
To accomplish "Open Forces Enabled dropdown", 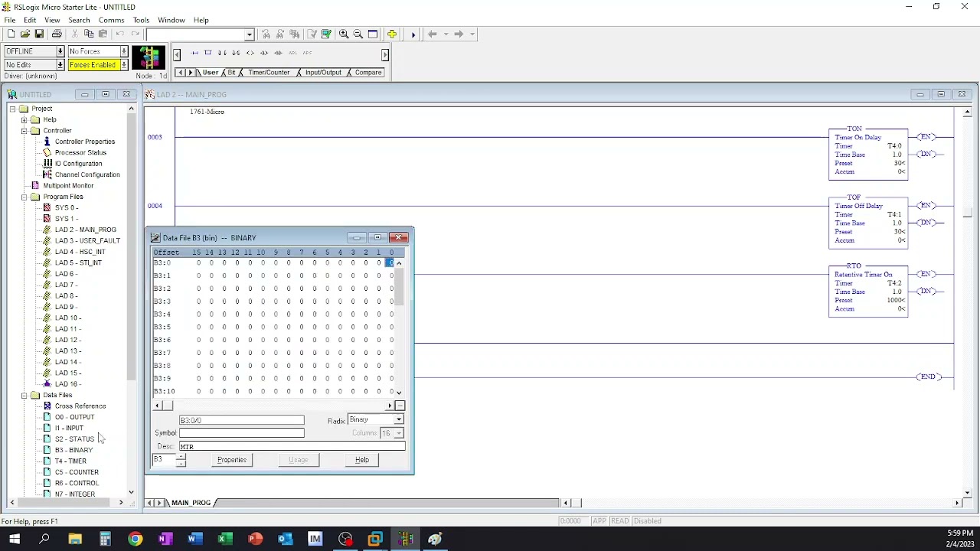I will tap(123, 65).
